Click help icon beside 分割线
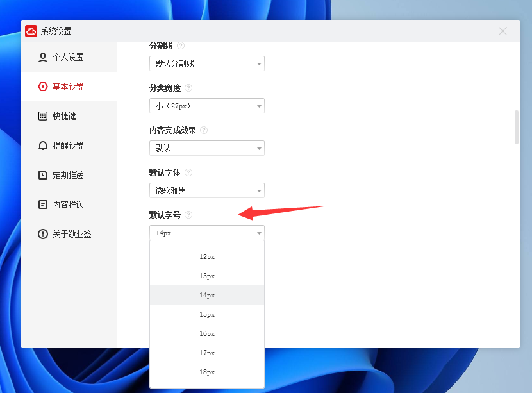Screen dimensions: 532x393 pos(181,46)
